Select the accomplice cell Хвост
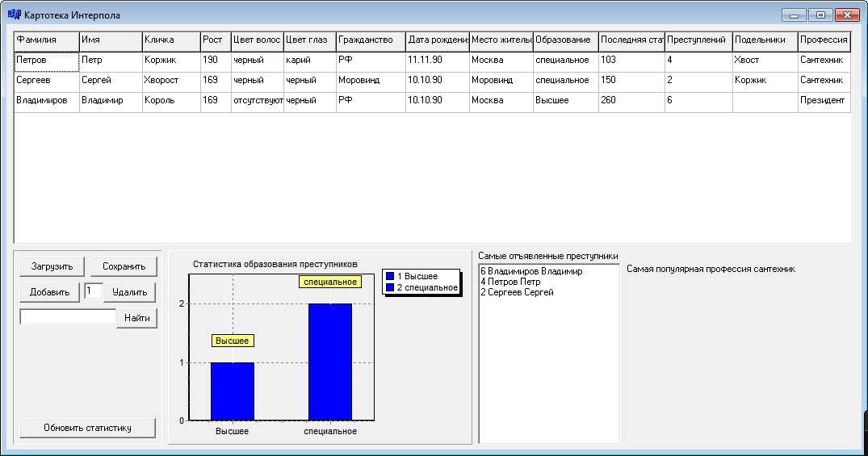Viewport: 868px width, 456px height. click(x=765, y=62)
